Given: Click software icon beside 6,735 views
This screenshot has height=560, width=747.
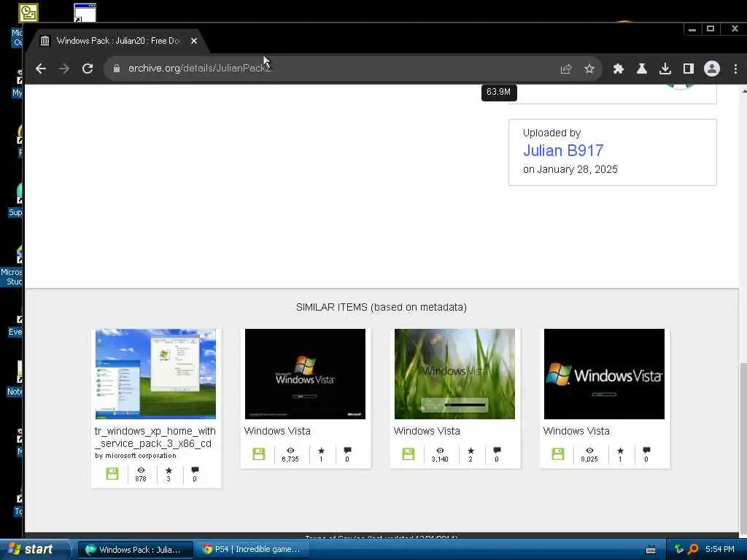Looking at the screenshot, I should click(x=259, y=454).
